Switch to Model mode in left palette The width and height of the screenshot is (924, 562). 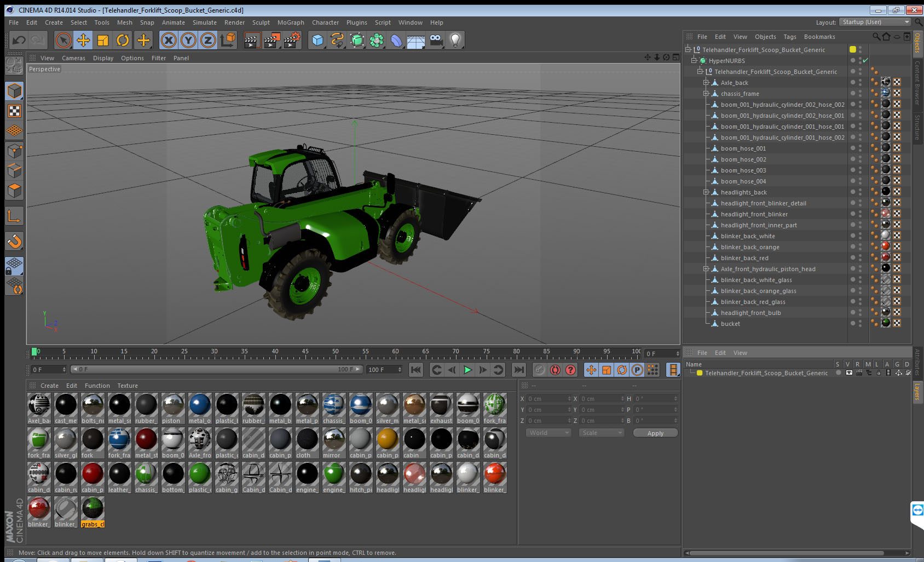click(x=14, y=91)
